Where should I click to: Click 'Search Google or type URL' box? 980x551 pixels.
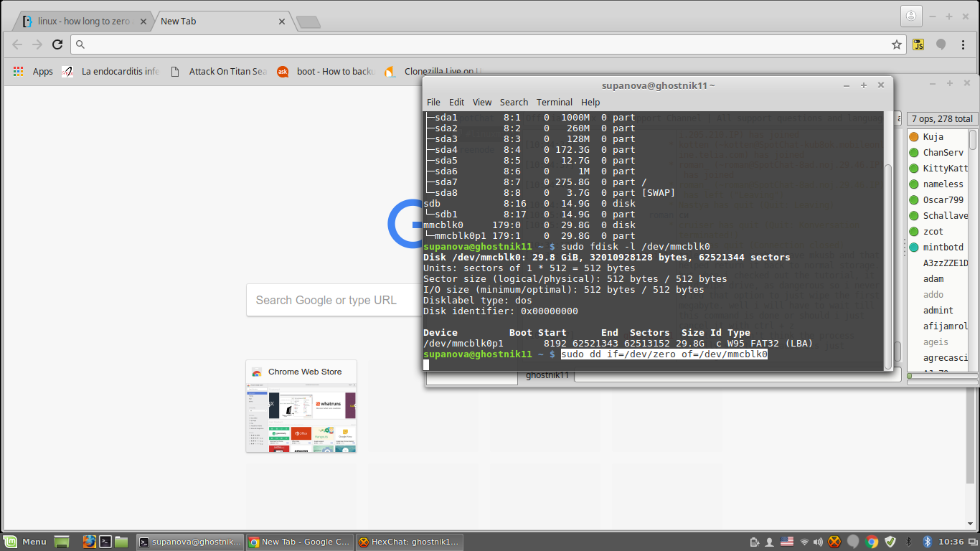(335, 300)
